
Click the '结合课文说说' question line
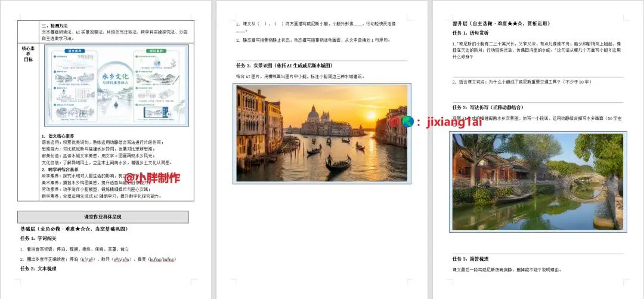[x=522, y=82]
